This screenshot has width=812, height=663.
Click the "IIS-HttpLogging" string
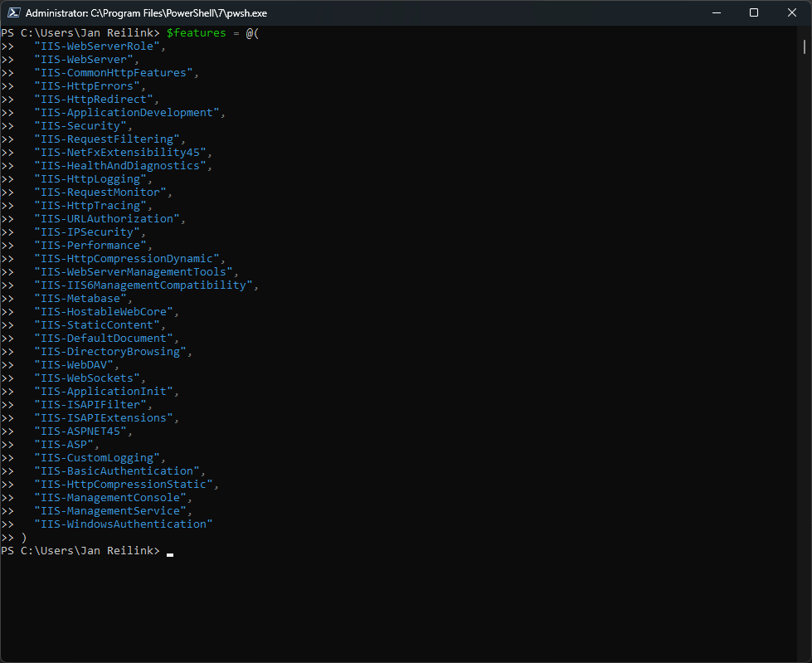pos(90,178)
